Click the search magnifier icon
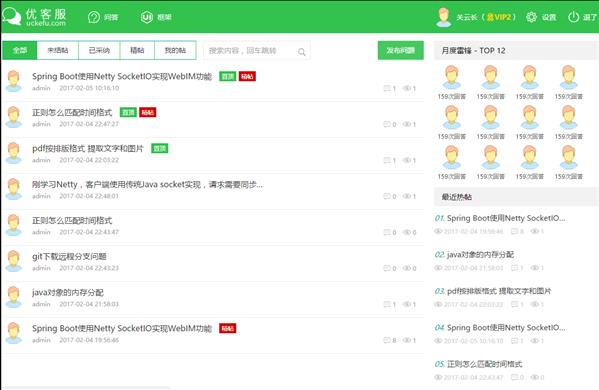The height and width of the screenshot is (390, 599). [302, 52]
